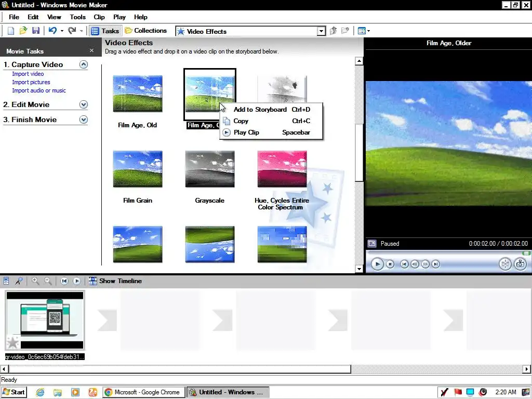This screenshot has width=532, height=399.
Task: Click the Up One Level icon
Action: [x=333, y=31]
